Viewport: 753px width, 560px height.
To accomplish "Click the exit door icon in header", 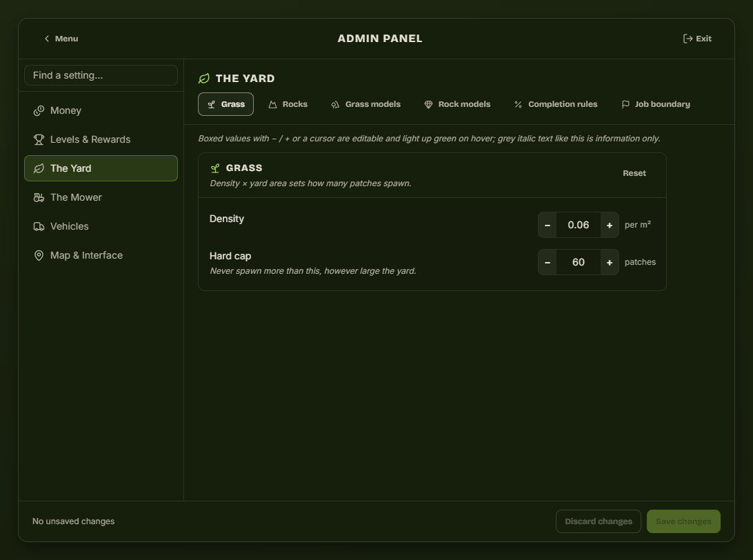I will (x=687, y=39).
